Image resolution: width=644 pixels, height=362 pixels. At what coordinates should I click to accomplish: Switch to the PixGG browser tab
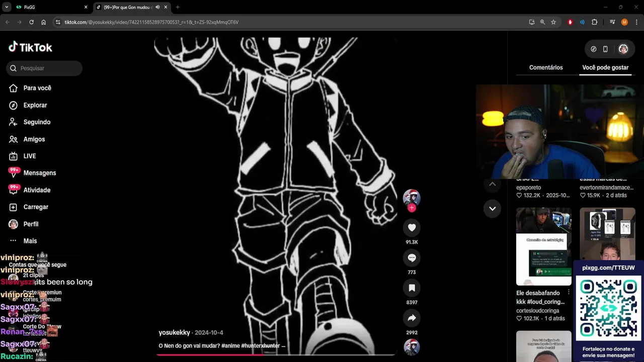click(50, 7)
